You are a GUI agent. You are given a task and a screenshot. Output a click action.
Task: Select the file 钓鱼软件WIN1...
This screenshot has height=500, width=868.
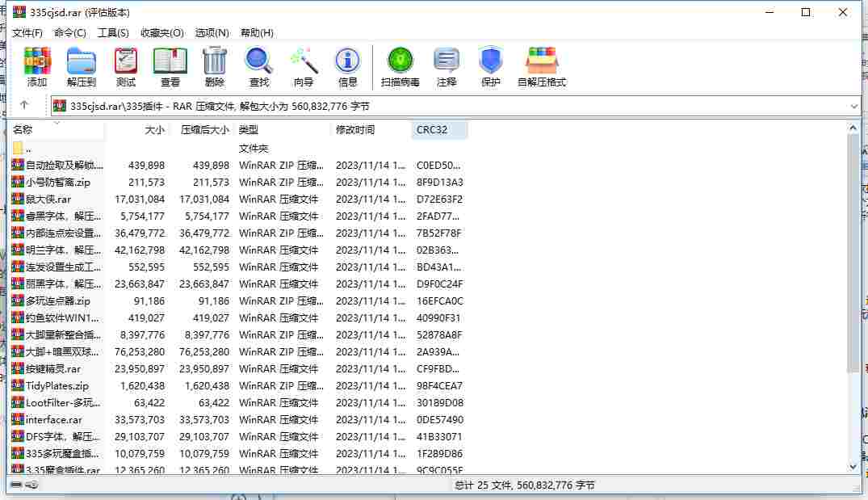click(62, 317)
